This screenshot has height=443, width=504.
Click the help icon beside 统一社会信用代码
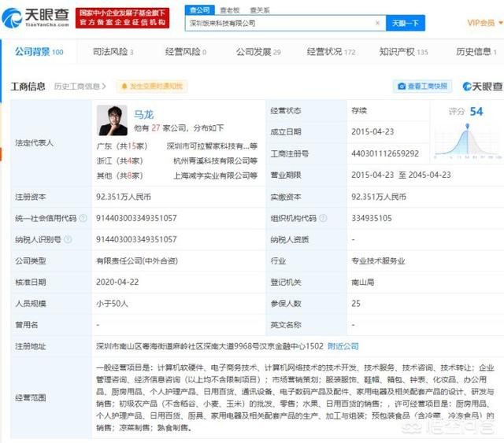(83, 218)
